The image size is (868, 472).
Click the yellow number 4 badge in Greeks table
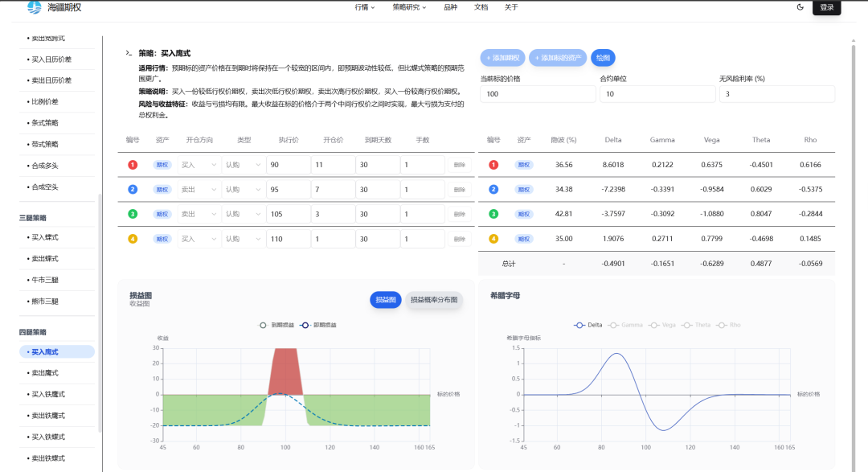[x=493, y=239]
